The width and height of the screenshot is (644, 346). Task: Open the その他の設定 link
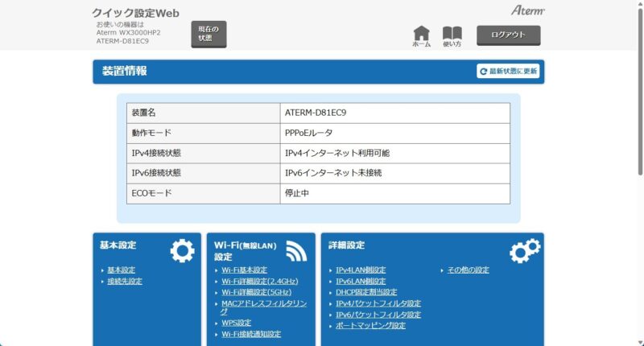pyautogui.click(x=468, y=270)
